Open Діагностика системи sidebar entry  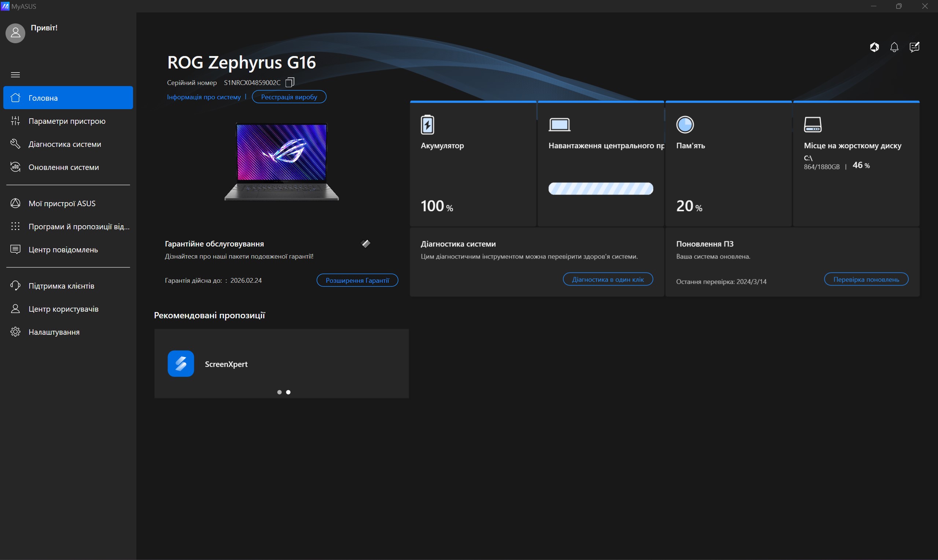tap(68, 144)
